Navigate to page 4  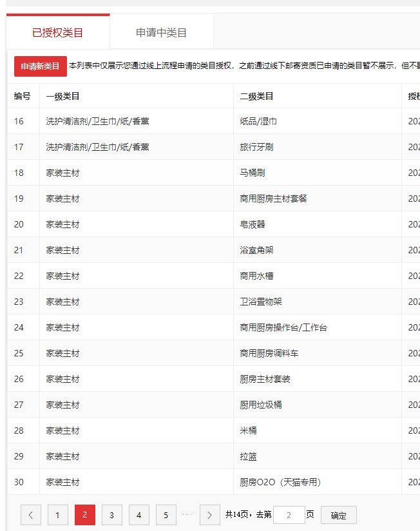pyautogui.click(x=139, y=515)
